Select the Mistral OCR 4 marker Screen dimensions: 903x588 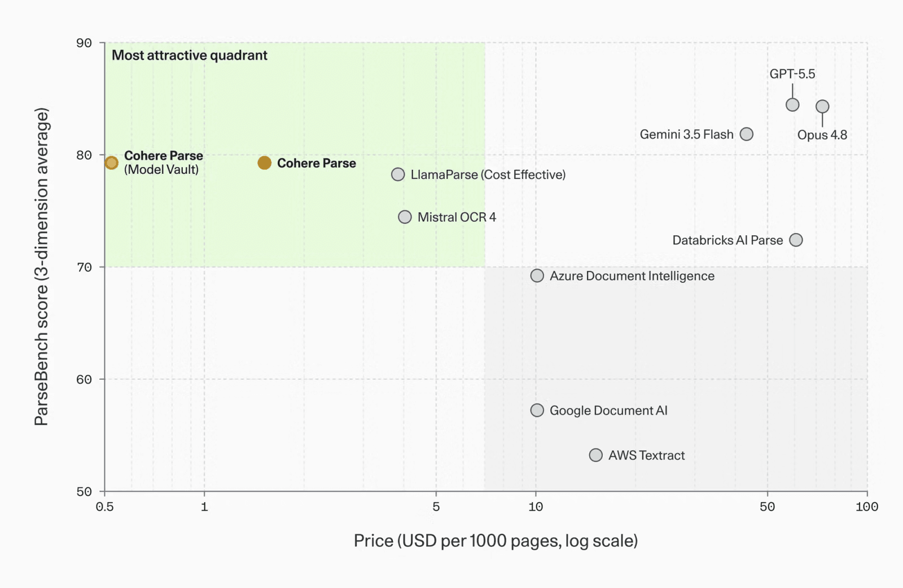405,217
